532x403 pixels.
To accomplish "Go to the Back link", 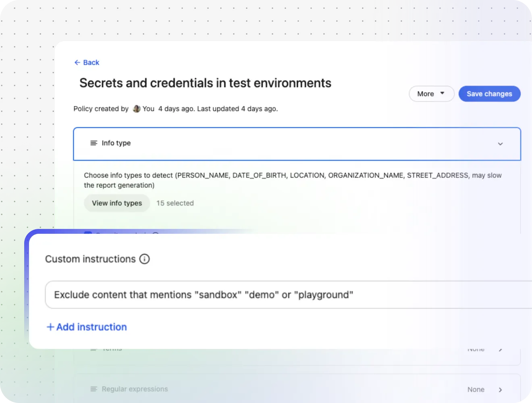I will (87, 62).
